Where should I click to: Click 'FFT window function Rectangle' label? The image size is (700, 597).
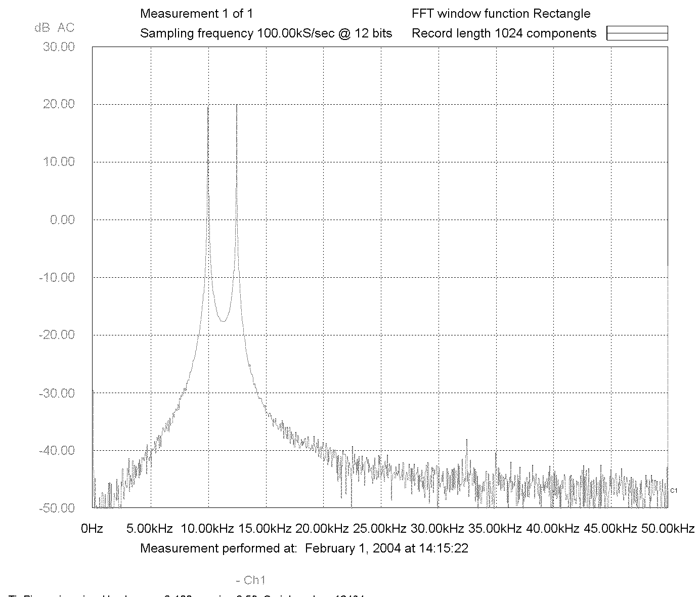(501, 14)
